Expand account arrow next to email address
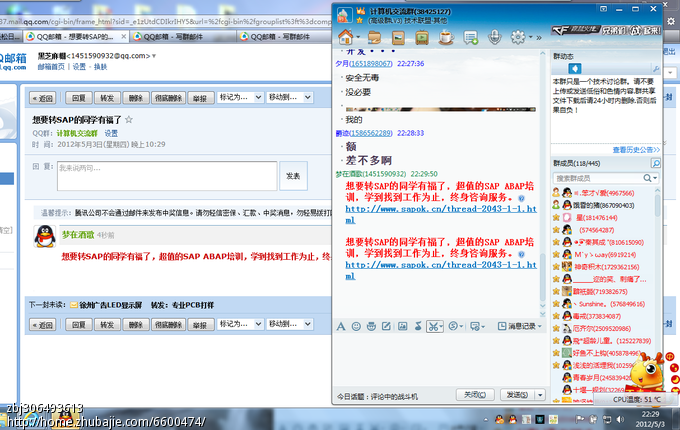 (x=154, y=56)
